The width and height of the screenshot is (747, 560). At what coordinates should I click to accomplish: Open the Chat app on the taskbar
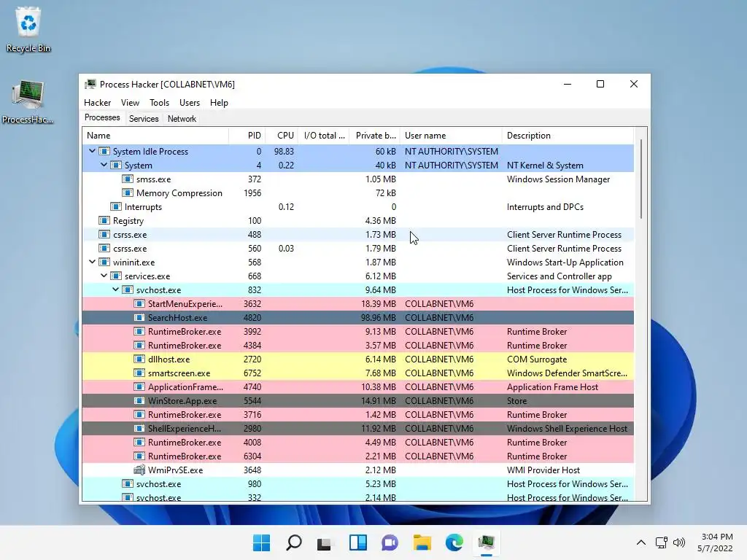click(x=390, y=542)
